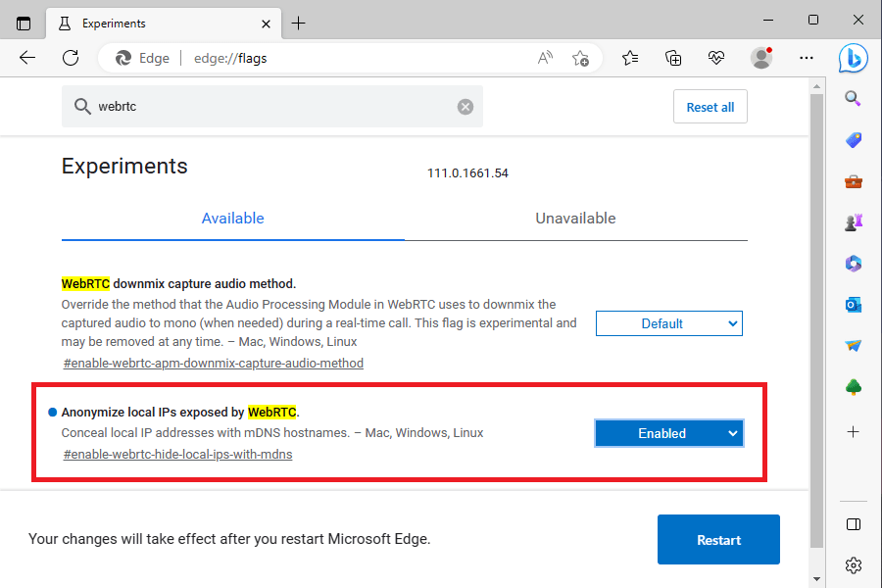Close the Experiments tab
This screenshot has height=588, width=882.
click(x=266, y=24)
